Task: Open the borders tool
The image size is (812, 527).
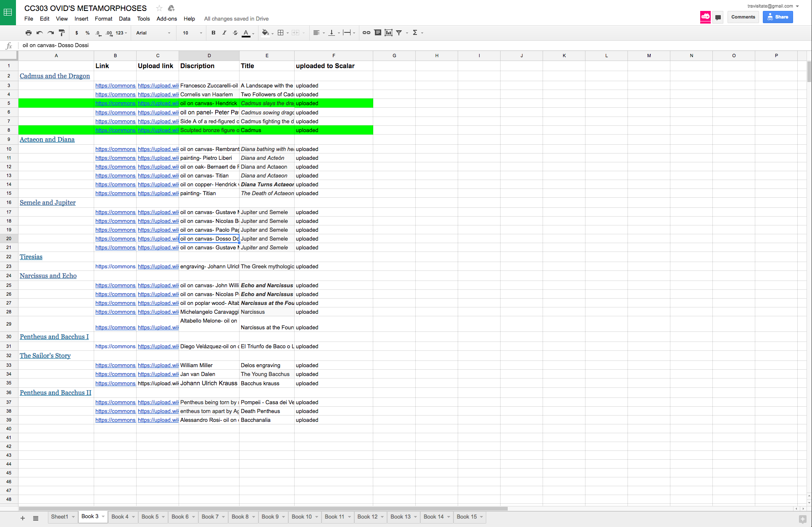Action: [x=281, y=33]
